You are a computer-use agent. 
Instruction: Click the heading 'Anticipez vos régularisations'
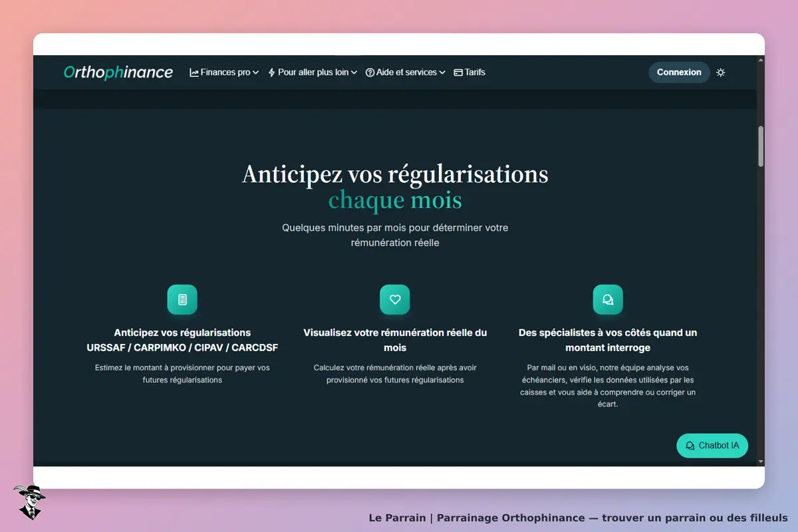[x=395, y=174]
